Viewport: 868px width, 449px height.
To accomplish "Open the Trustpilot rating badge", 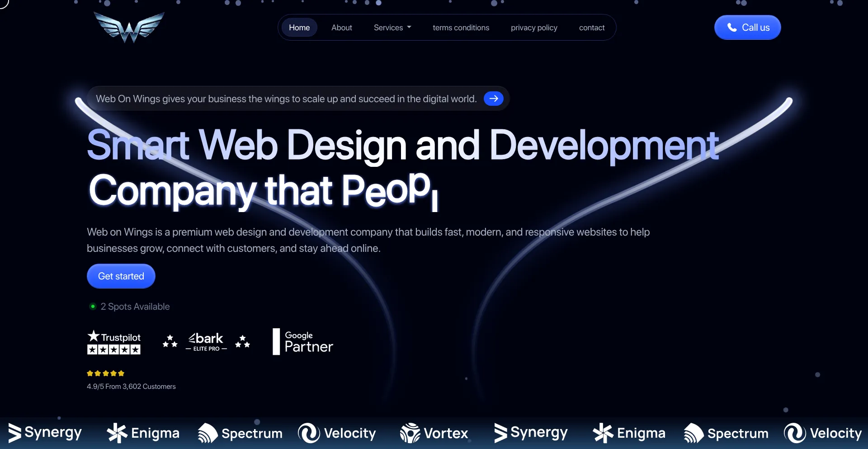I will tap(114, 342).
